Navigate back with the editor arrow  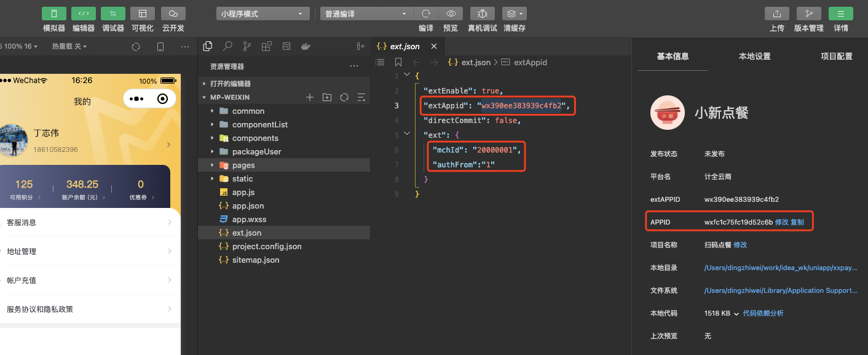[417, 62]
